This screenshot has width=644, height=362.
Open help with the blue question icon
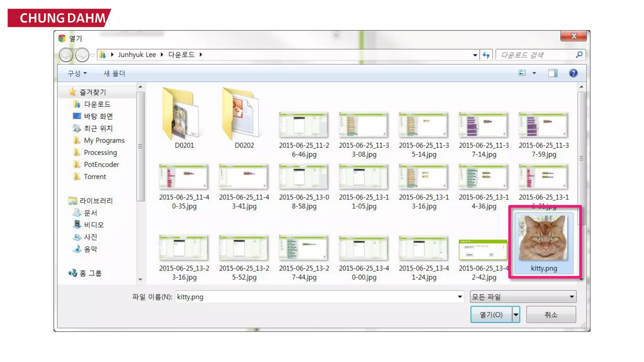[573, 73]
